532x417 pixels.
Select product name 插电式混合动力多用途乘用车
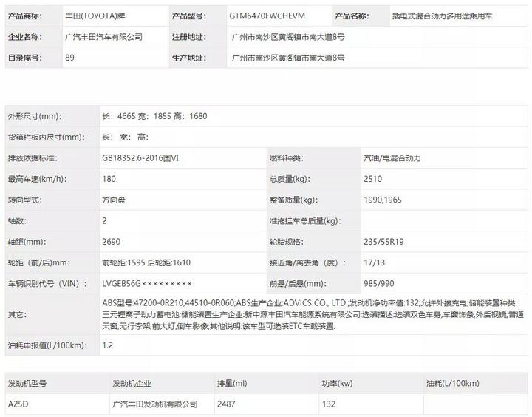(x=442, y=16)
